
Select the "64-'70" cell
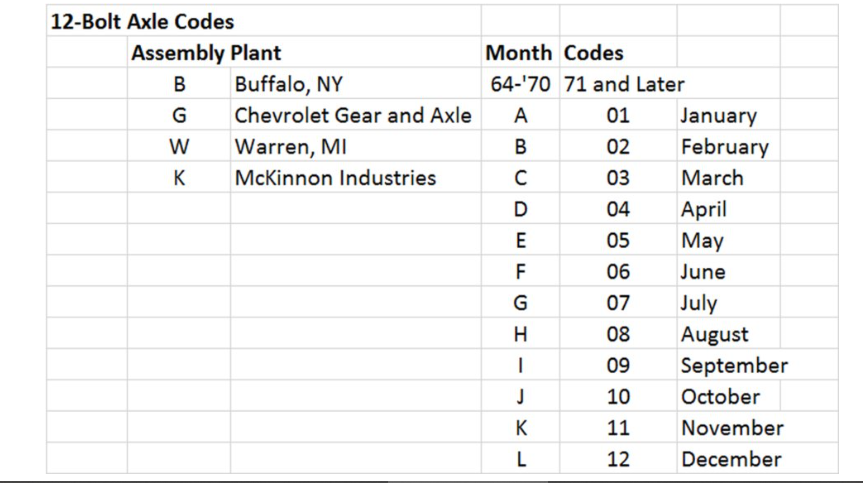[520, 84]
